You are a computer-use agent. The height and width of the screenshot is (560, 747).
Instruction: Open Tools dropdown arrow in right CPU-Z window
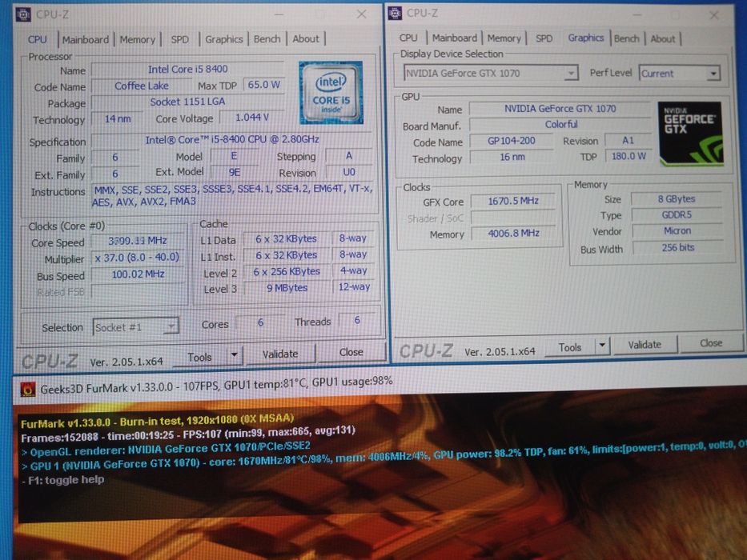pyautogui.click(x=602, y=345)
